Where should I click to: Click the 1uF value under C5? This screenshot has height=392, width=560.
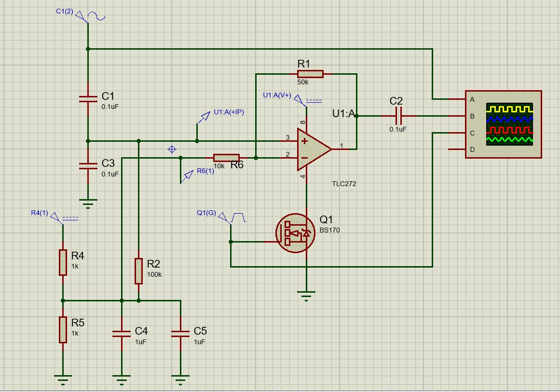coord(200,342)
